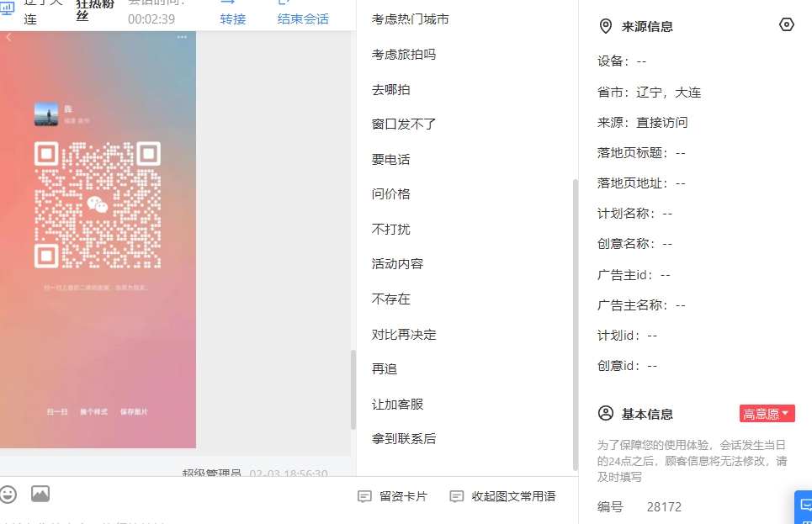Open 高意愿 intention dropdown

[767, 414]
